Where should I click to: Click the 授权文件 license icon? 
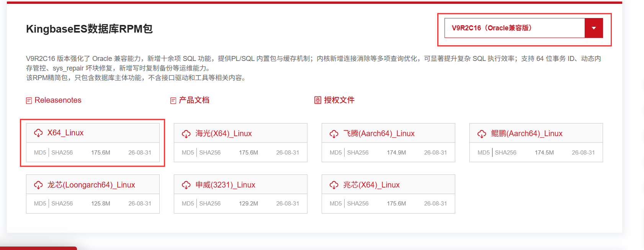tap(317, 100)
